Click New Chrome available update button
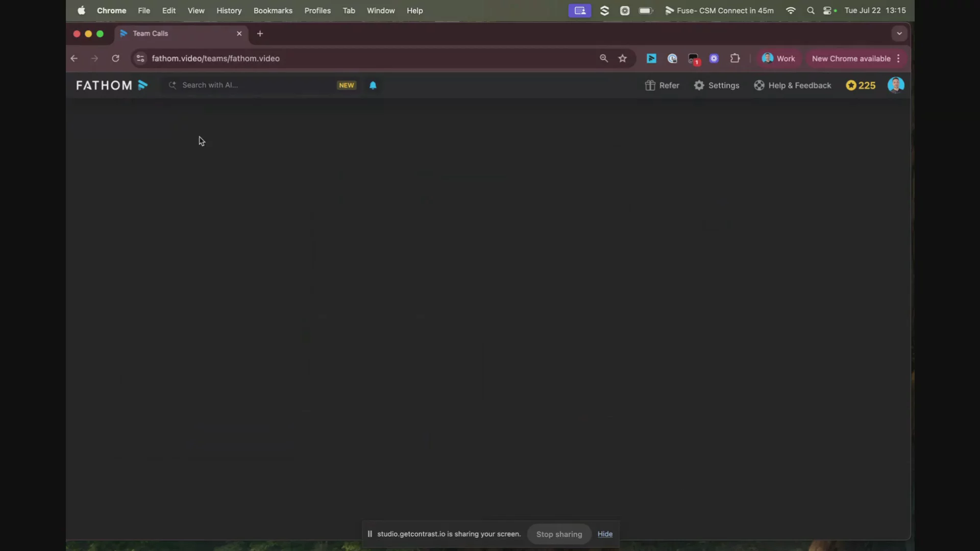The width and height of the screenshot is (980, 551). click(x=851, y=58)
